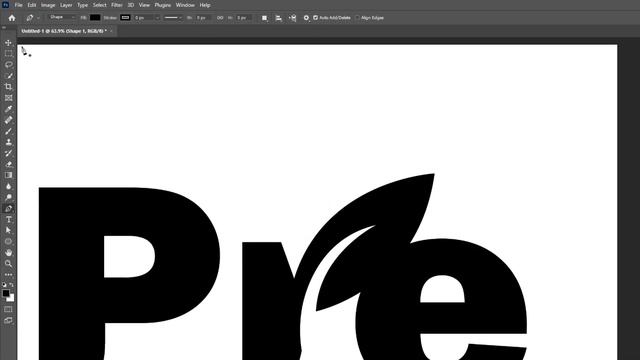Select the Eyedropper tool
This screenshot has width=640, height=360.
coord(8,109)
